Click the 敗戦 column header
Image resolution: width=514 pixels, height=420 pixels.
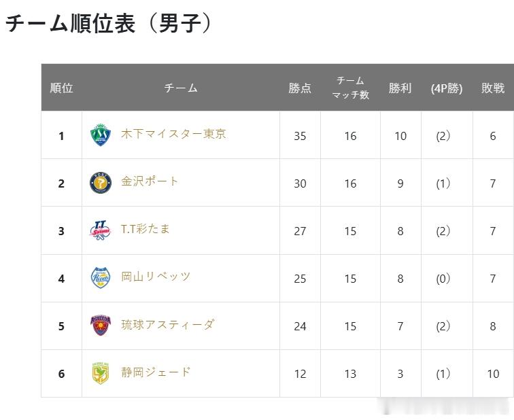coord(493,88)
